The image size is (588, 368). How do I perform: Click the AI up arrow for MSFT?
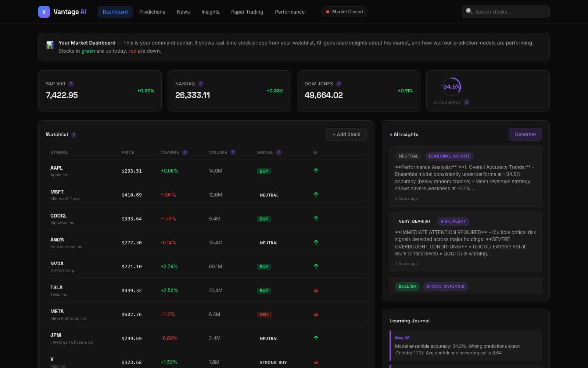pos(316,195)
